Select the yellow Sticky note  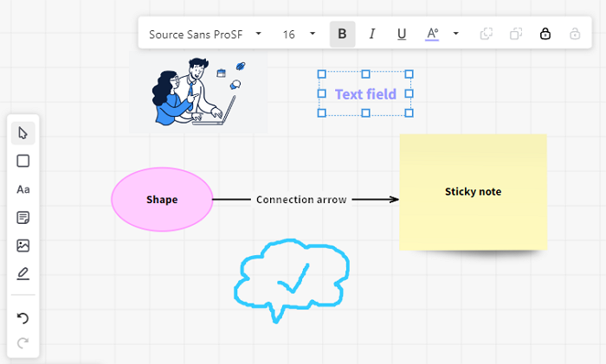473,192
